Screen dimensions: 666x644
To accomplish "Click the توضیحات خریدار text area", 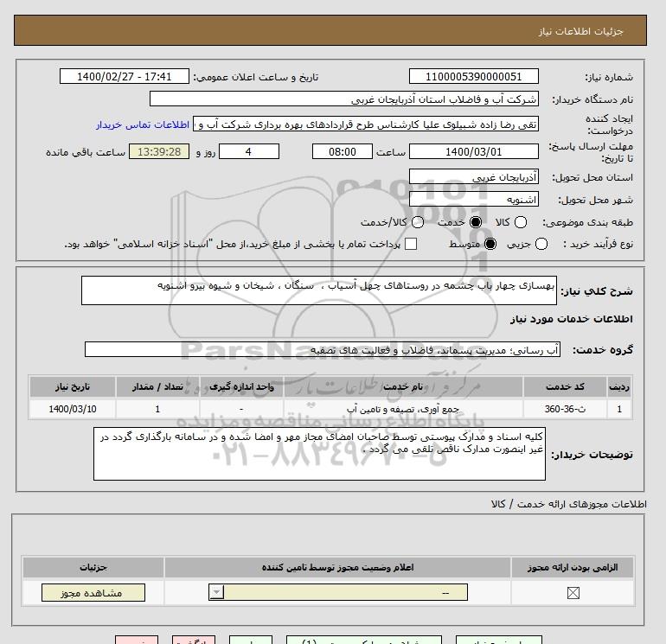I will click(319, 454).
